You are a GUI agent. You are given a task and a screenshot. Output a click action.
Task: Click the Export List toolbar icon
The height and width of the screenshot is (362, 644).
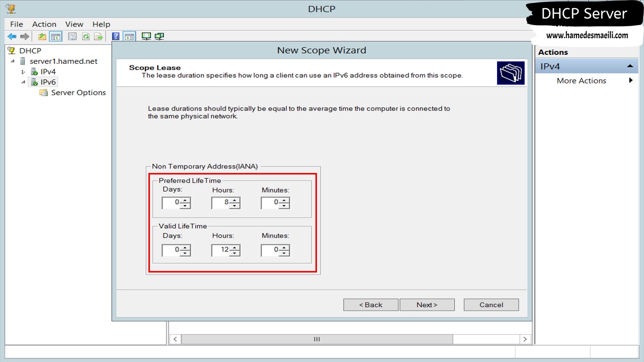click(99, 37)
